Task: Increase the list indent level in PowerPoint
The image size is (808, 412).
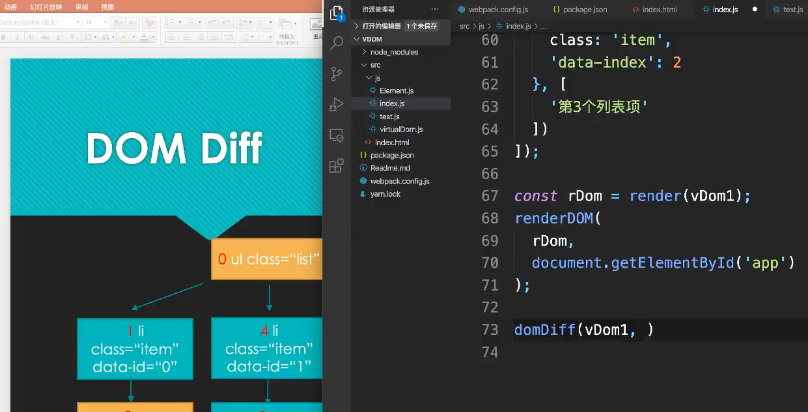Action: pos(226,23)
